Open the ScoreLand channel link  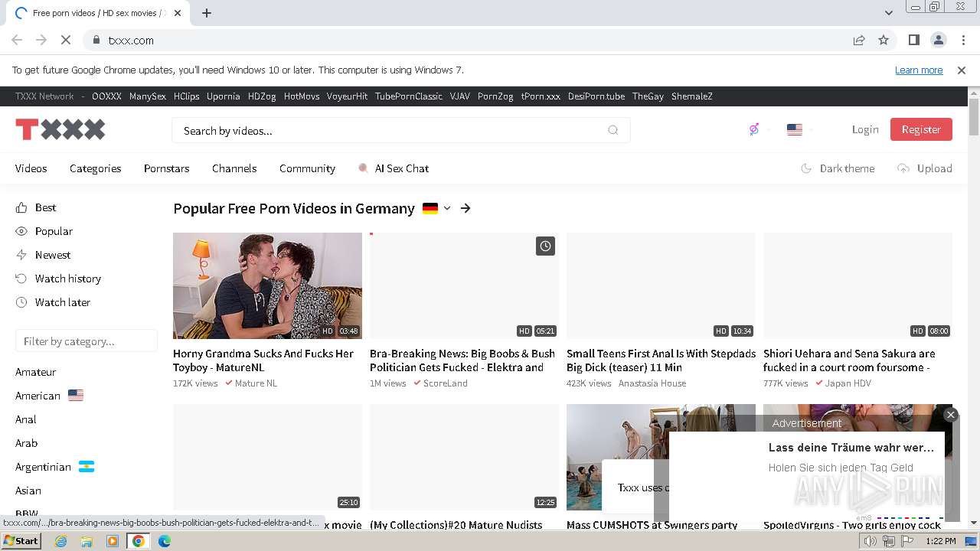(x=445, y=383)
